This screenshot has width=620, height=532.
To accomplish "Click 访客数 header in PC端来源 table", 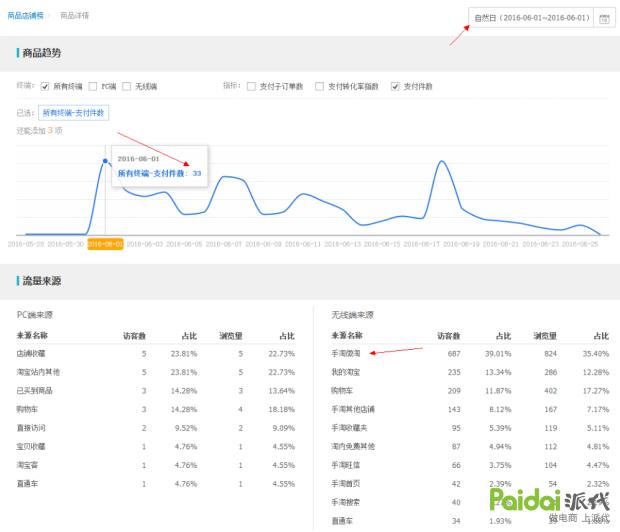I will 134,336.
